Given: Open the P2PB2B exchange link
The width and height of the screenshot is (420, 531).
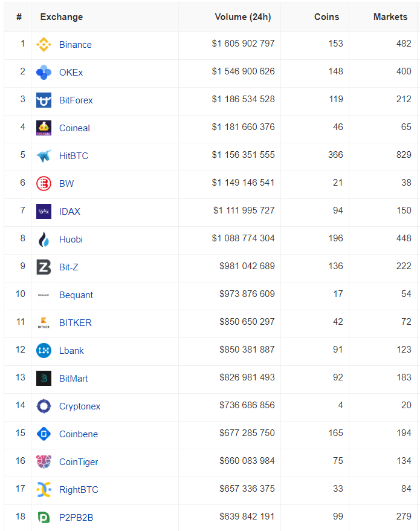Looking at the screenshot, I should point(76,518).
